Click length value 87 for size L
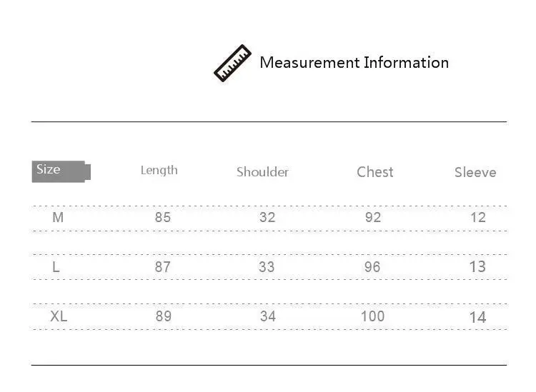The height and width of the screenshot is (392, 536). [163, 266]
